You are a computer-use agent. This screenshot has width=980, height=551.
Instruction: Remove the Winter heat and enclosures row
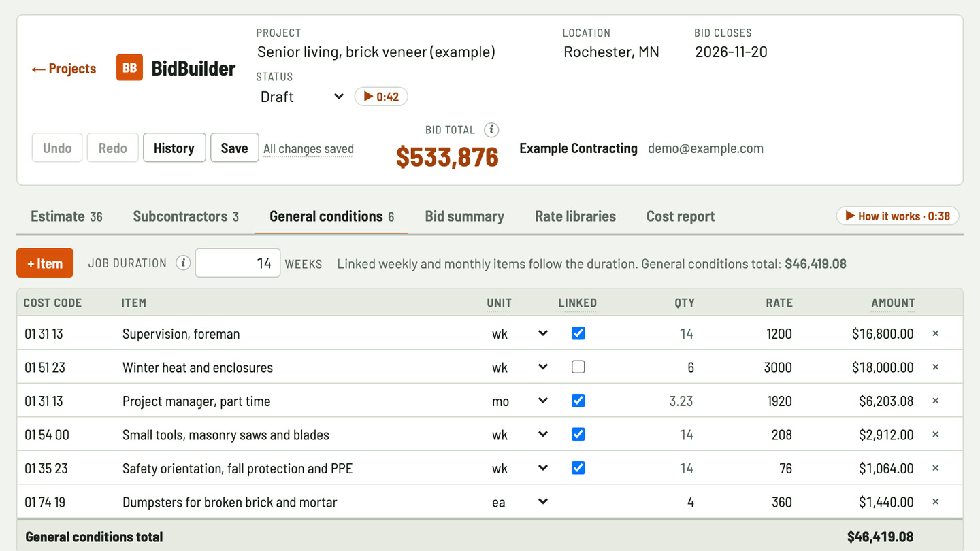point(935,367)
